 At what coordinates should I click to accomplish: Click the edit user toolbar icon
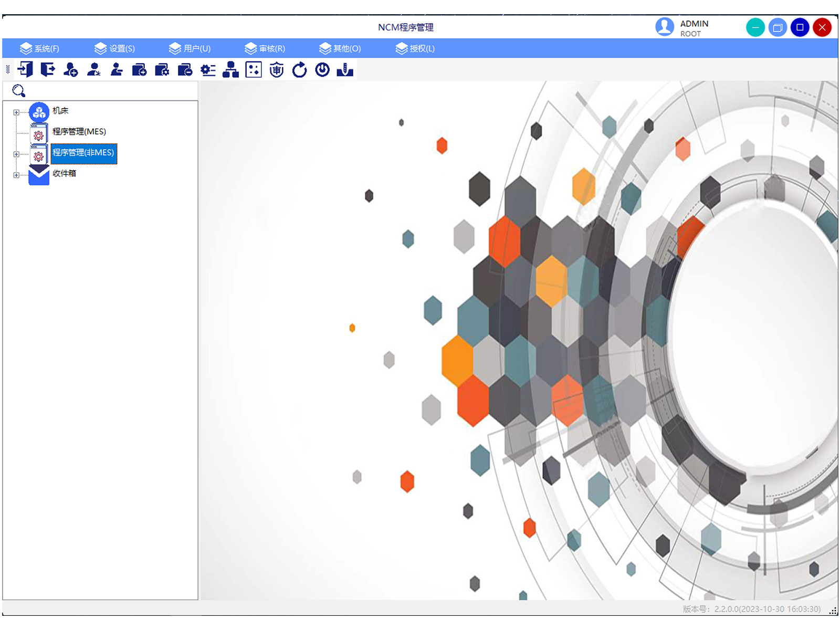point(94,69)
